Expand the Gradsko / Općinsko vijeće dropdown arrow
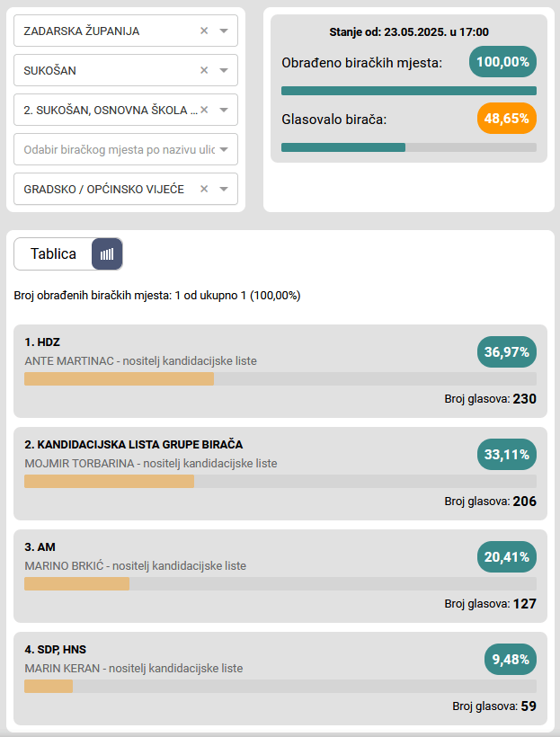 click(x=224, y=189)
